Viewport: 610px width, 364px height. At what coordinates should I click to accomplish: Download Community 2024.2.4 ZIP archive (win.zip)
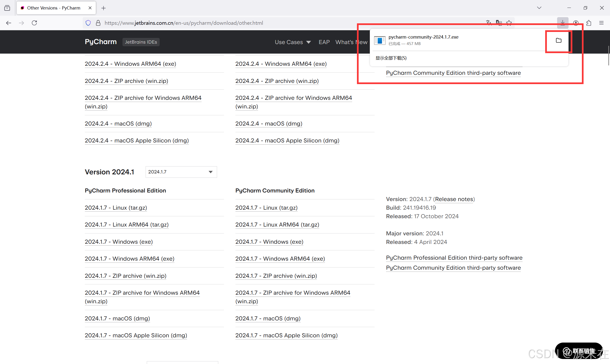tap(277, 81)
